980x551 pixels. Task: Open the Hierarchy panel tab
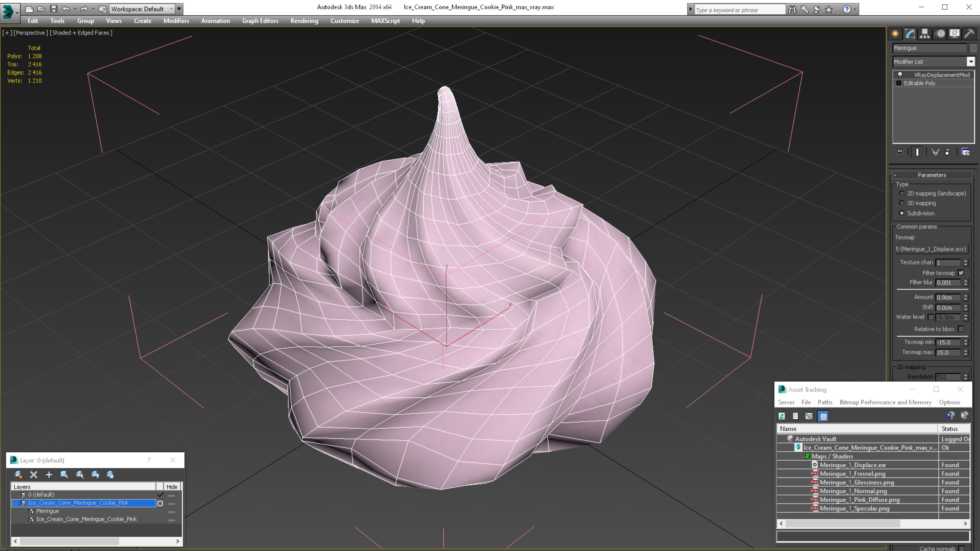tap(925, 34)
